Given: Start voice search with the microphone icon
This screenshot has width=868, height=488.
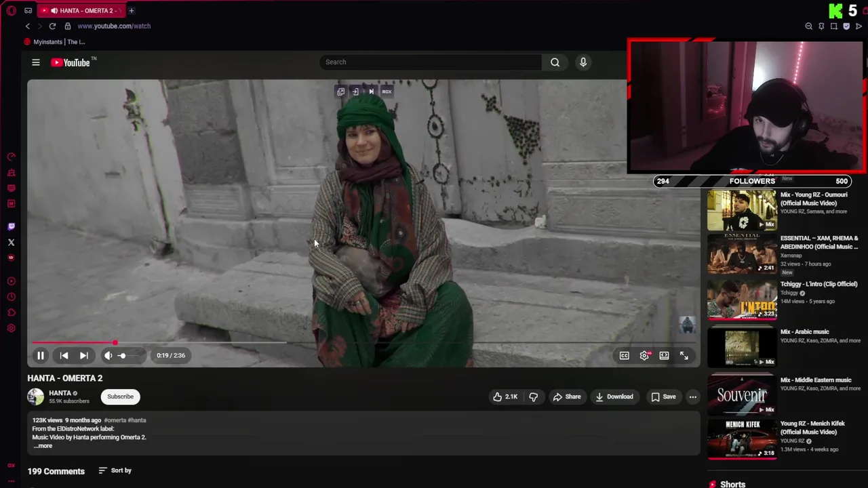Looking at the screenshot, I should (x=583, y=62).
